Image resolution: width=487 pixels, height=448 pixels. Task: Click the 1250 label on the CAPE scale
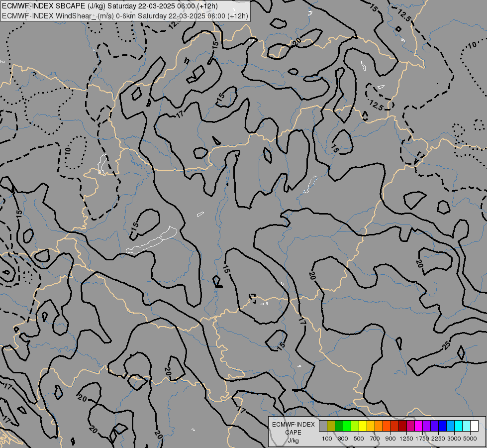[x=406, y=439]
